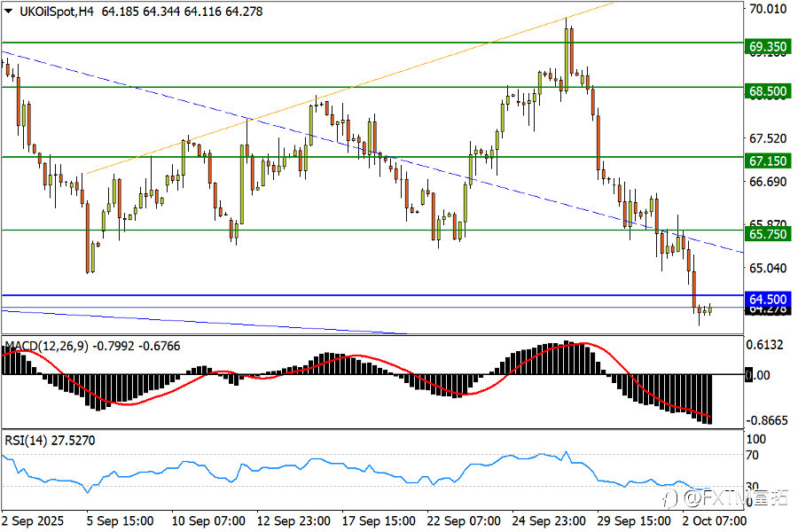Click the 2 Oct 07:00 time marker
798x532 pixels.
[714, 520]
